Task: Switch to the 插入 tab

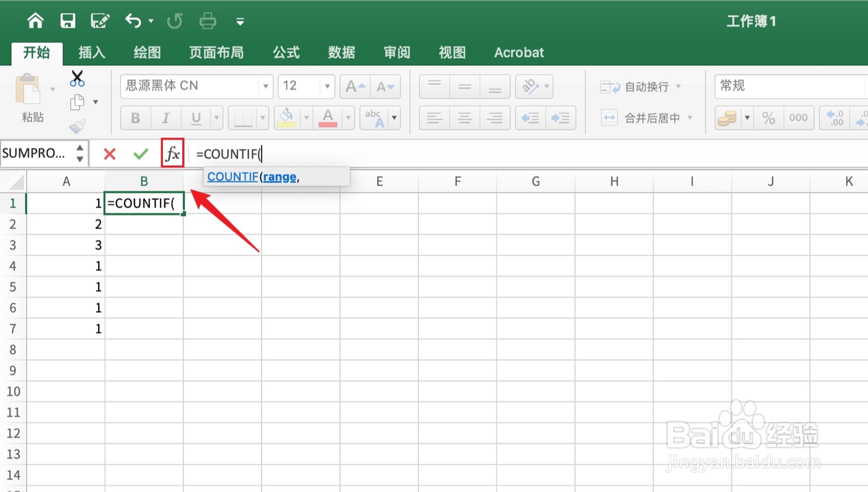Action: pos(92,53)
